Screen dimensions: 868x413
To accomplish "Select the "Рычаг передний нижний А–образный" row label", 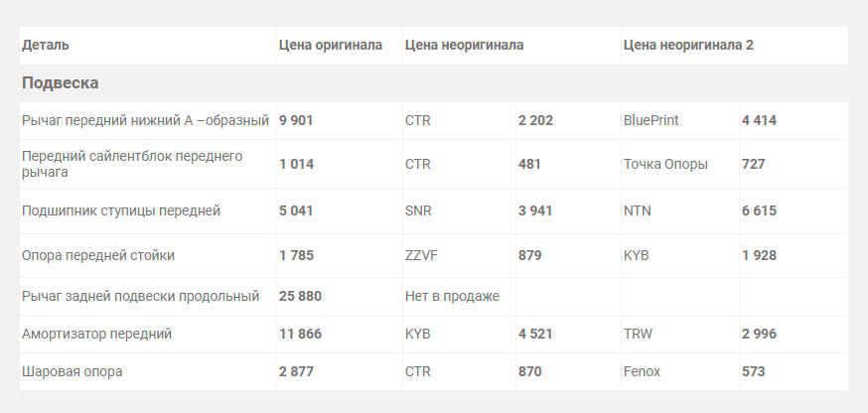I will point(145,121).
